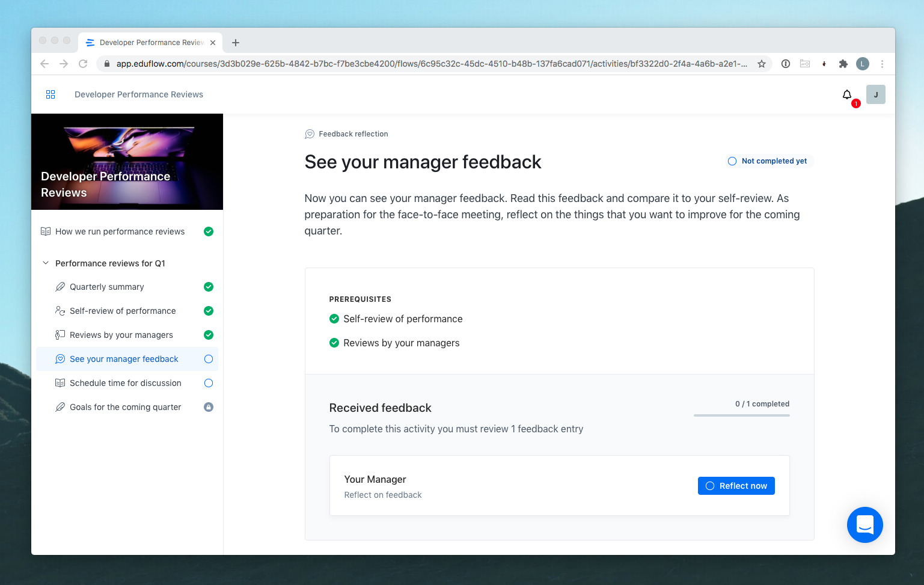
Task: Click Developer Performance Reviews header link
Action: (139, 94)
